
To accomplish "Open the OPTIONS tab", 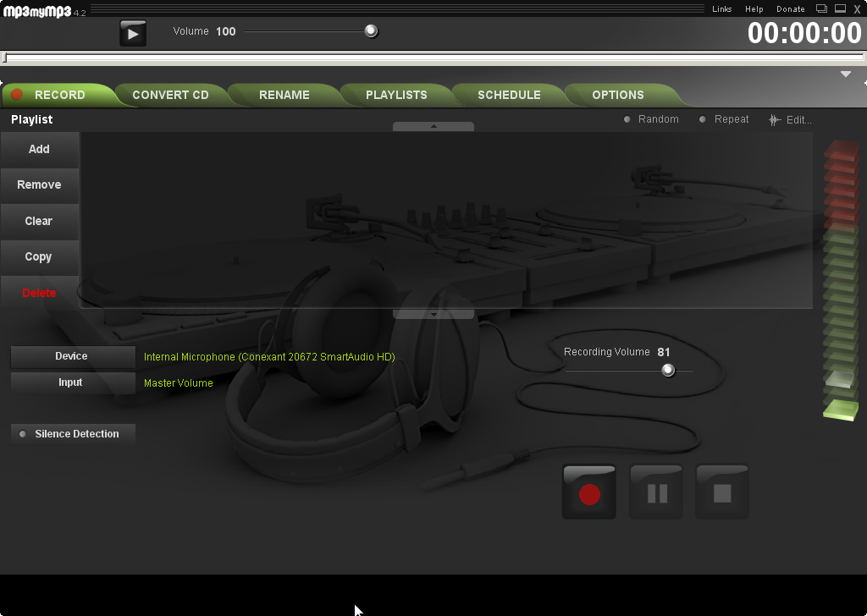I will pos(618,95).
